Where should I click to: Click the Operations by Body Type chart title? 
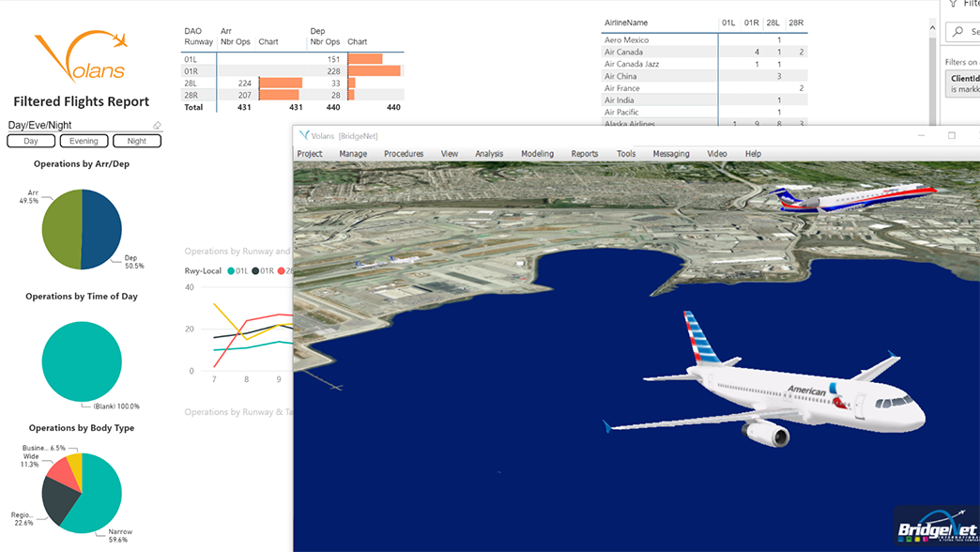82,427
